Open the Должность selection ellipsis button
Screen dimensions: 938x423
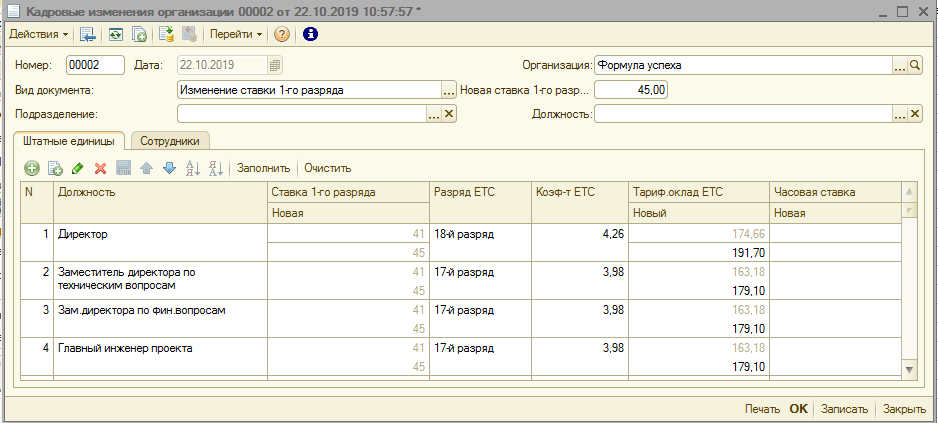coord(899,114)
